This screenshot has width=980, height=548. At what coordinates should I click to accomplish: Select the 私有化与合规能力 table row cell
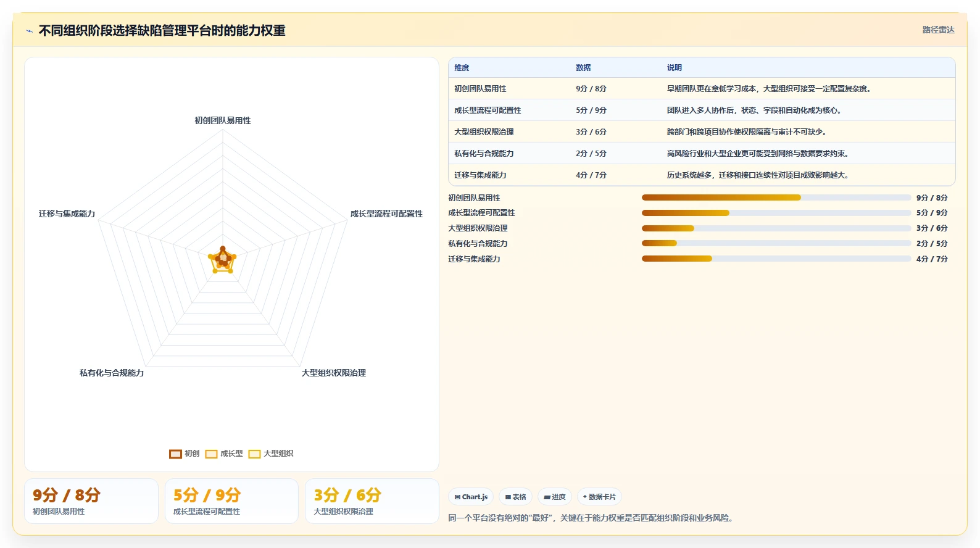tap(484, 154)
